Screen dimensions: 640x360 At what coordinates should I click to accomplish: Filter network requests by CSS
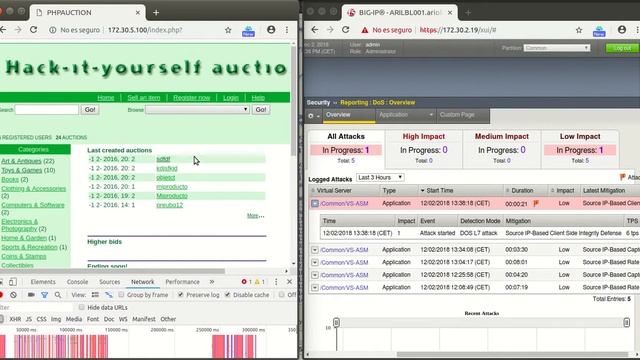tap(42, 319)
